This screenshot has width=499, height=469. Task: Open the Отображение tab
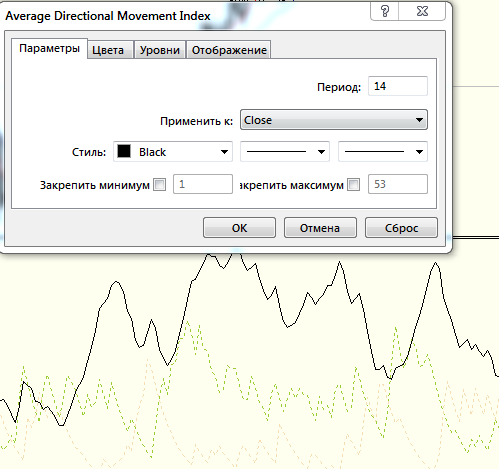pyautogui.click(x=229, y=50)
